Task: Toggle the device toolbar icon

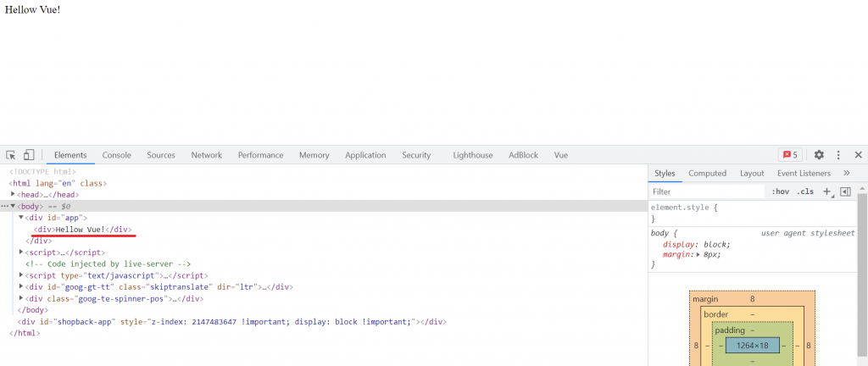Action: point(29,155)
